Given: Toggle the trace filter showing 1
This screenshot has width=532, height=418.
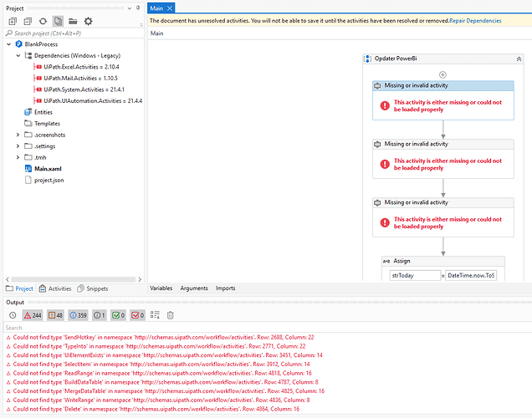Looking at the screenshot, I should (x=100, y=315).
